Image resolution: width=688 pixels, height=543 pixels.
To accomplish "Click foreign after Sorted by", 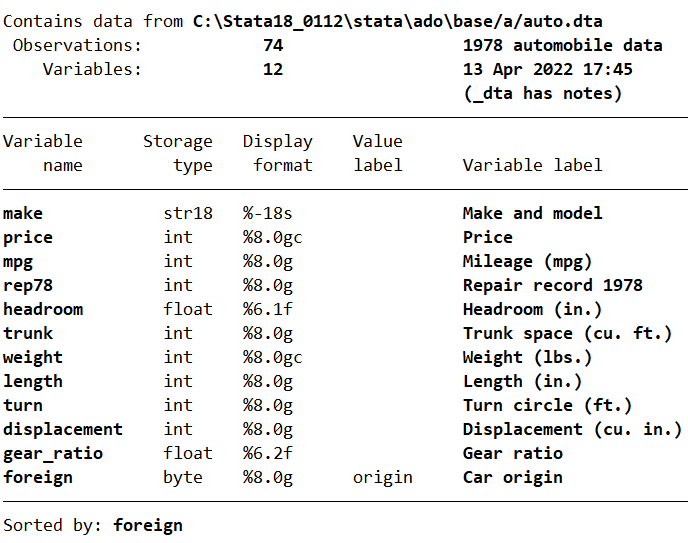I will (148, 525).
